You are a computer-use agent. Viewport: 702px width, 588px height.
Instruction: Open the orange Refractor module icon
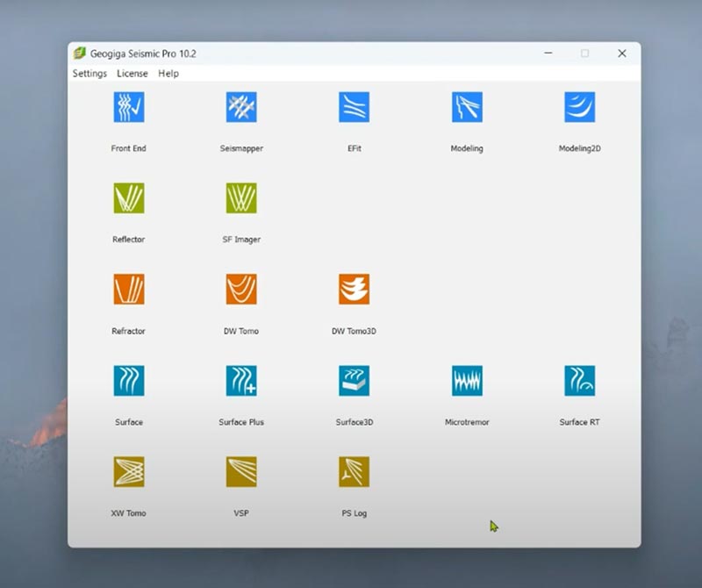129,290
